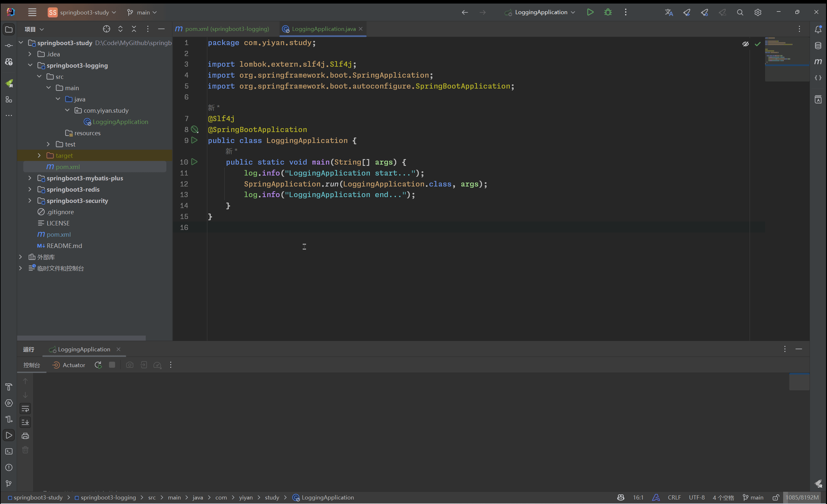Open the Database panel icon on right edge
827x504 pixels.
click(818, 45)
